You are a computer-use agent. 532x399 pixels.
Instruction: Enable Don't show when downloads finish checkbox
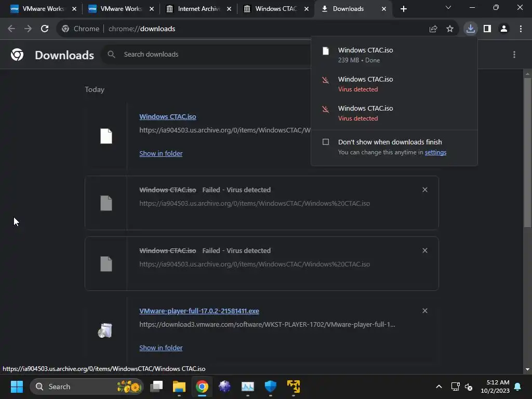coord(326,142)
